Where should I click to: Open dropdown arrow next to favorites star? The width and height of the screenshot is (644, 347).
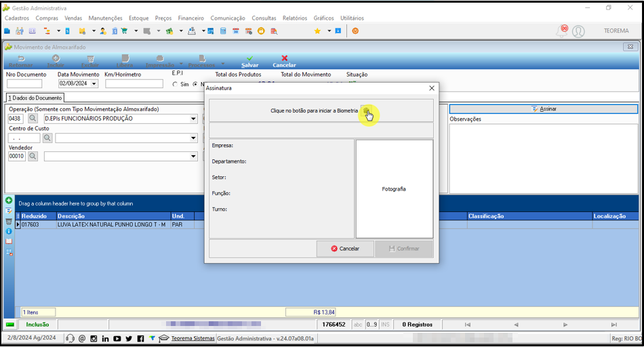(329, 31)
